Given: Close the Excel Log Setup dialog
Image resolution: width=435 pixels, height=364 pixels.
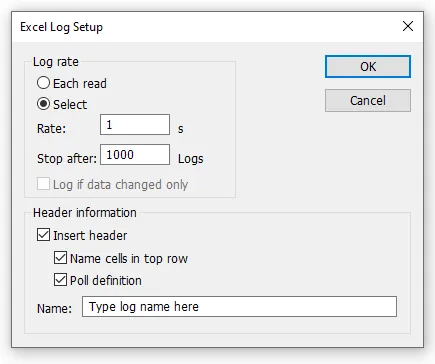Looking at the screenshot, I should point(408,26).
